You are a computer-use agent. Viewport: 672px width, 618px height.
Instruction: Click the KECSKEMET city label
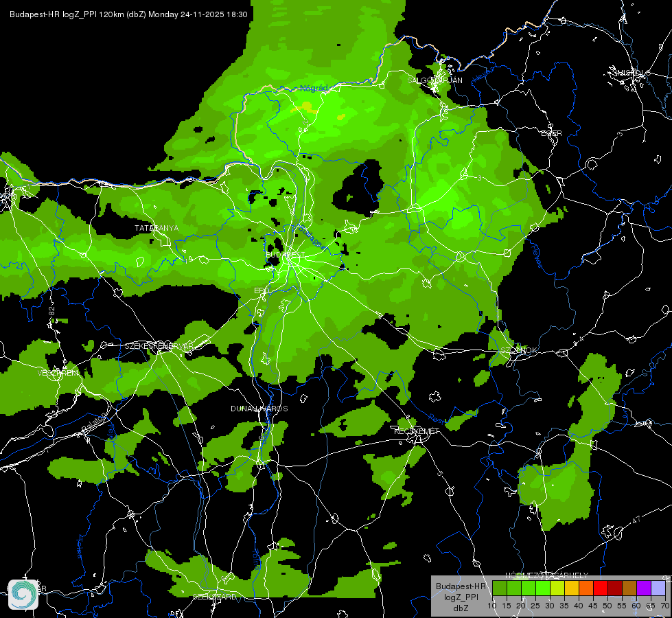[417, 431]
